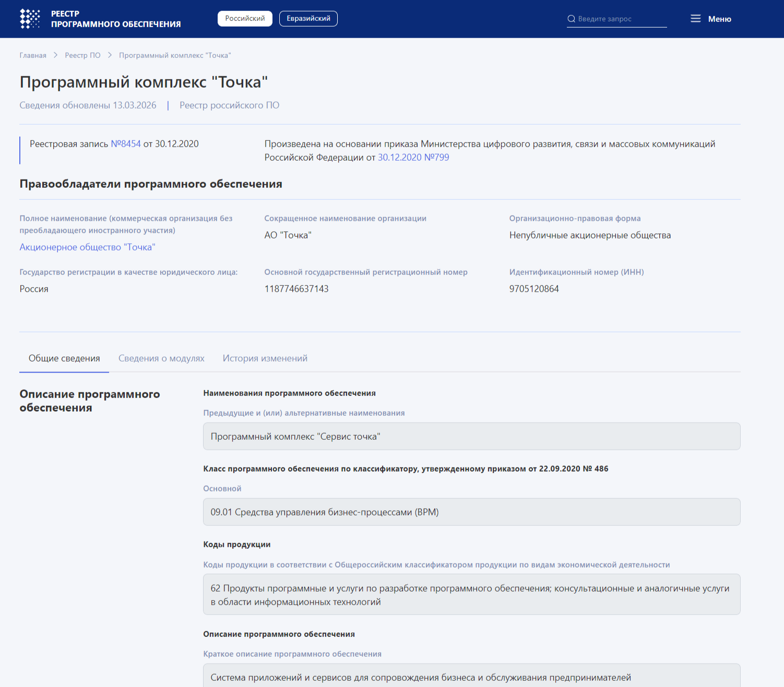Screen dimensions: 784x687
Task: Click Наименования программного обеспечения subheading
Action: (290, 393)
